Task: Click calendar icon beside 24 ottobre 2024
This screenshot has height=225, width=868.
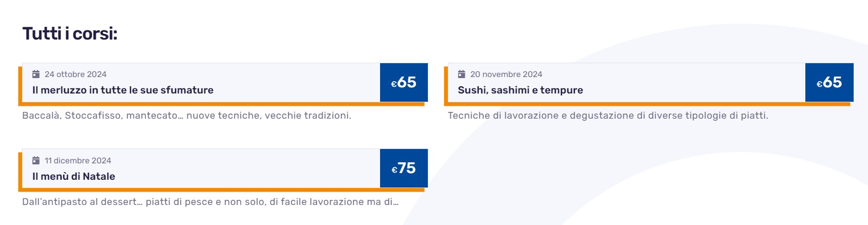Action: [36, 74]
